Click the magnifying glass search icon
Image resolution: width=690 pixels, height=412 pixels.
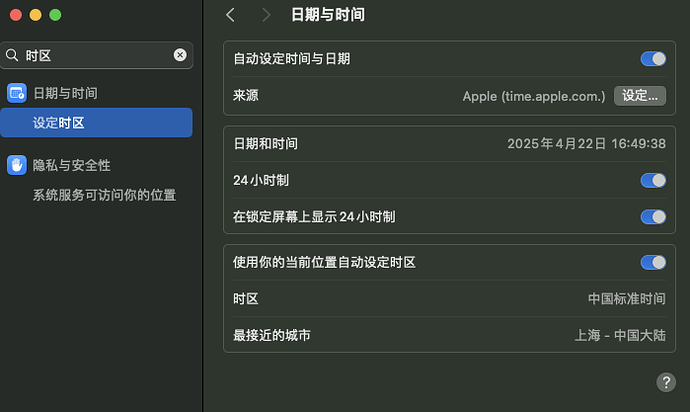coord(12,55)
